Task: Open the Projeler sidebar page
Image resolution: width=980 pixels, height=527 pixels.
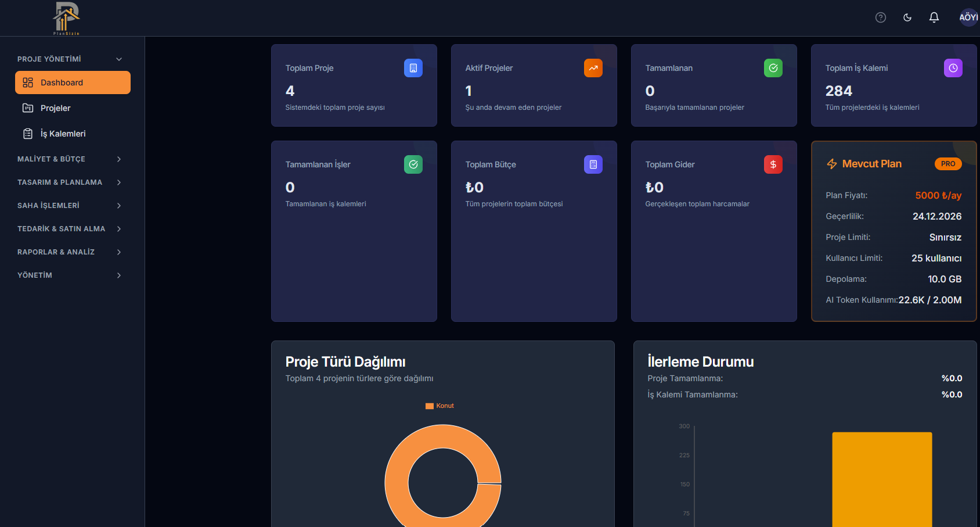Action: click(x=55, y=108)
